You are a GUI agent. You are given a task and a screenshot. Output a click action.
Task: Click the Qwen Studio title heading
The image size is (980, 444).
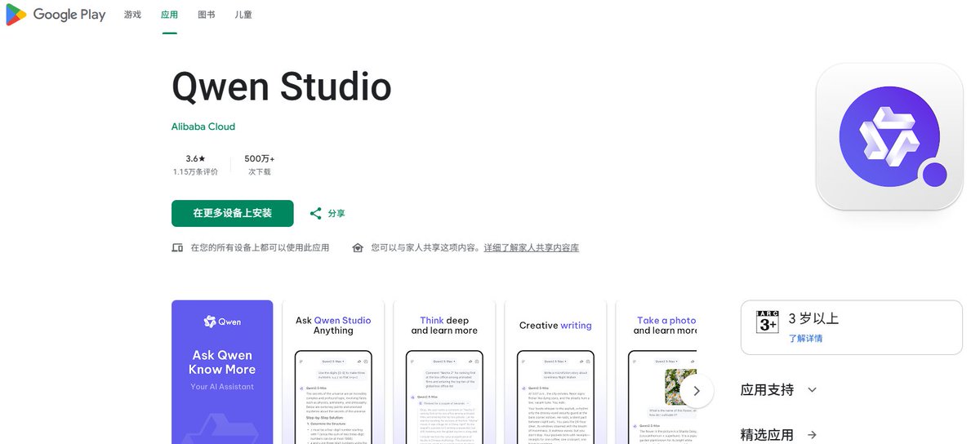coord(282,87)
